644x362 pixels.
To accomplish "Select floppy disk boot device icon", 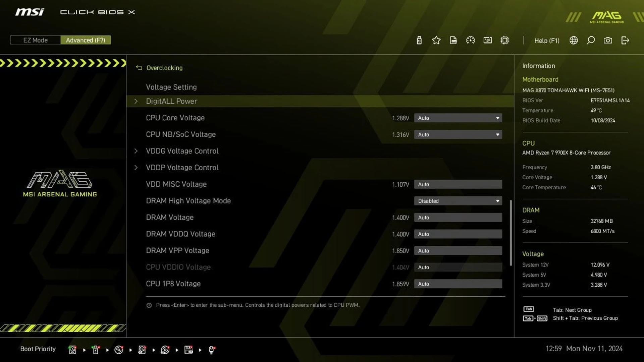I will tap(189, 350).
